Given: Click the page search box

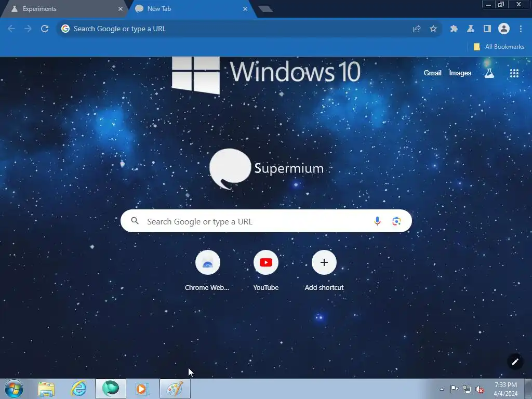Looking at the screenshot, I should [x=266, y=221].
